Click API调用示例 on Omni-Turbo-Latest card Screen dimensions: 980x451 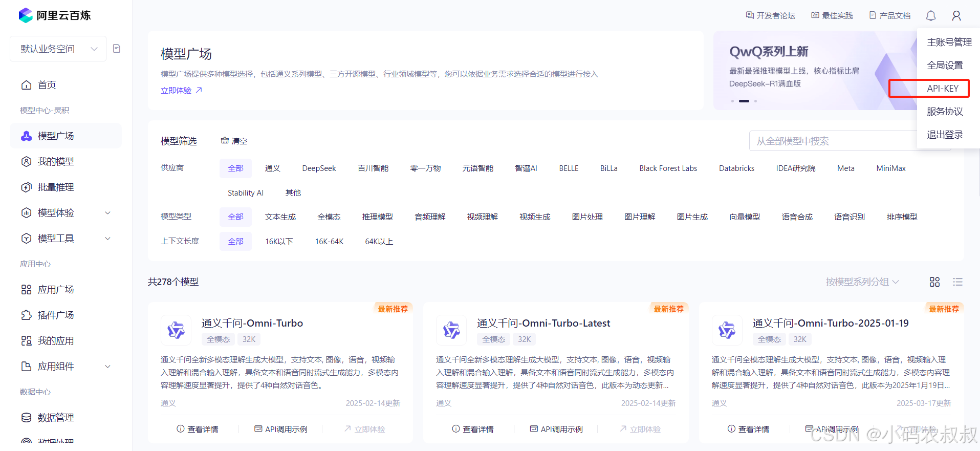click(556, 429)
